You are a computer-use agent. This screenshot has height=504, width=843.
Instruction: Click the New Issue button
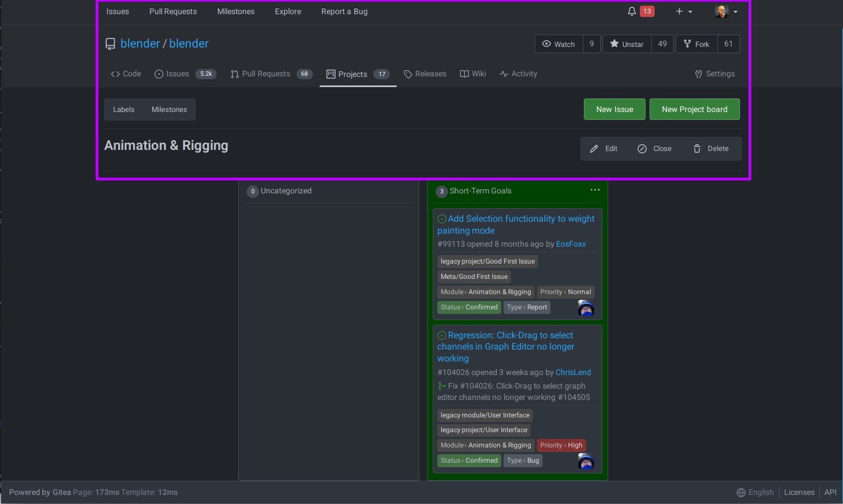[614, 109]
